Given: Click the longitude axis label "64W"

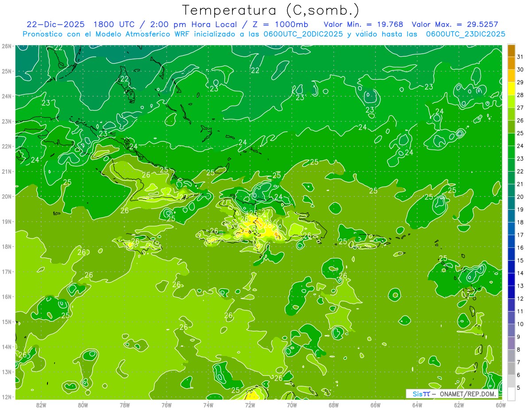Looking at the screenshot, I should (x=417, y=405).
